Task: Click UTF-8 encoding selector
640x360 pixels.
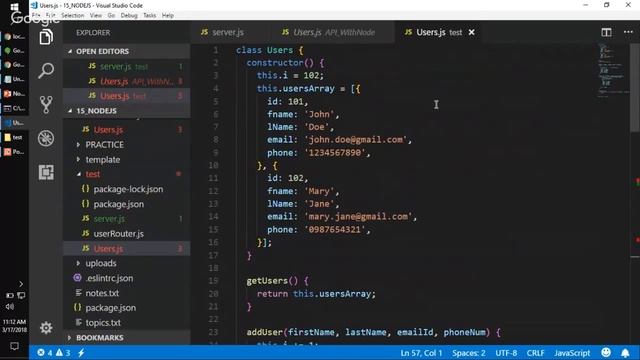Action: [506, 353]
